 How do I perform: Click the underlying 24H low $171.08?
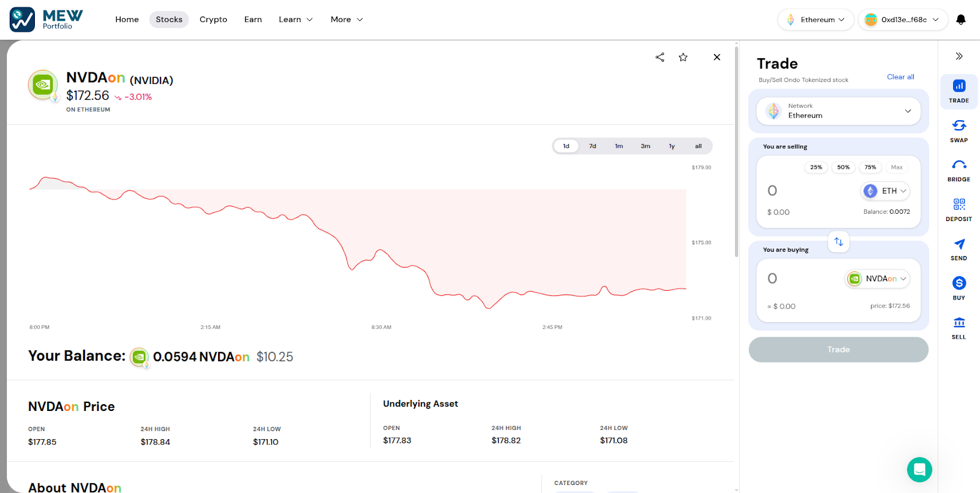[614, 440]
